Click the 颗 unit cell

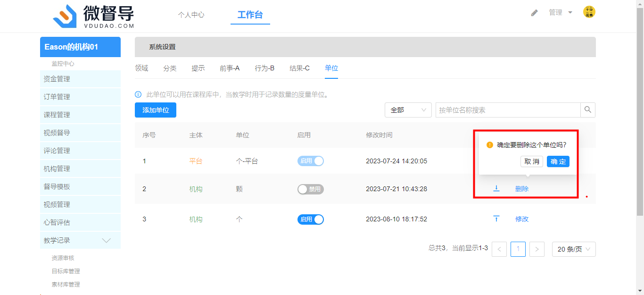pyautogui.click(x=239, y=189)
